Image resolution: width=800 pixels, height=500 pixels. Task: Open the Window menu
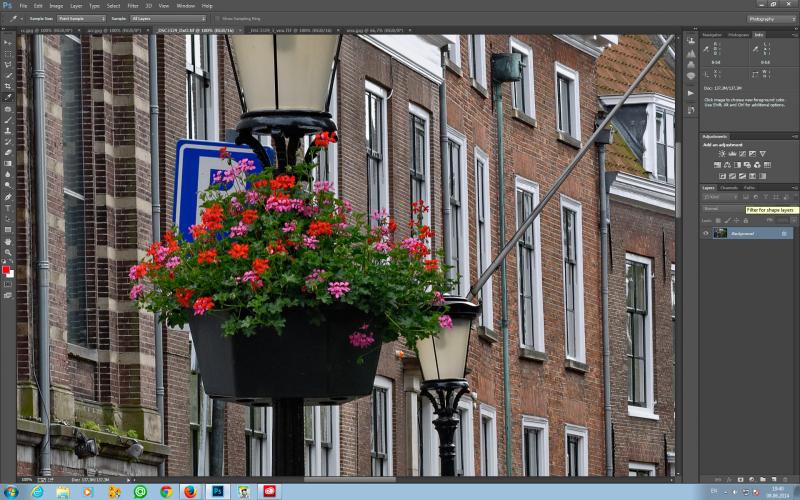[x=185, y=6]
